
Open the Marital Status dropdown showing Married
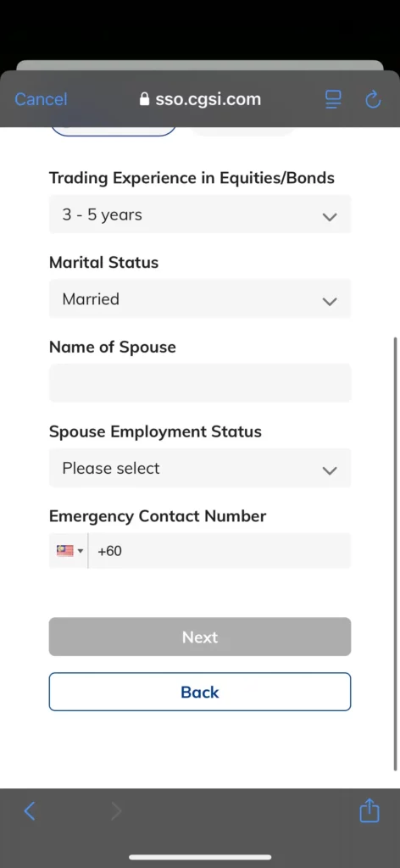(200, 299)
